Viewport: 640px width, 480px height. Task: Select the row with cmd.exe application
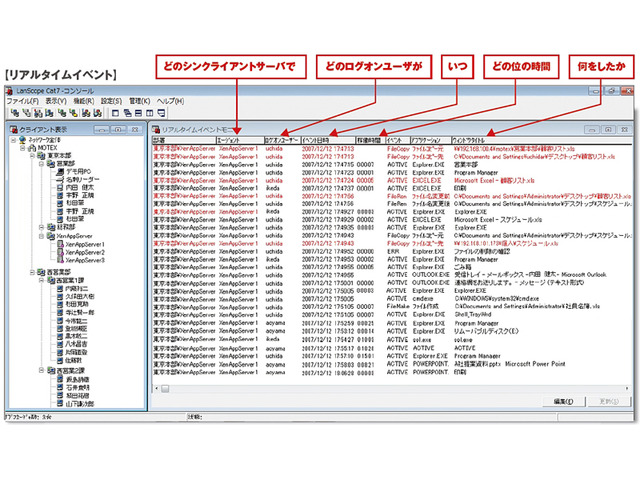point(392,299)
